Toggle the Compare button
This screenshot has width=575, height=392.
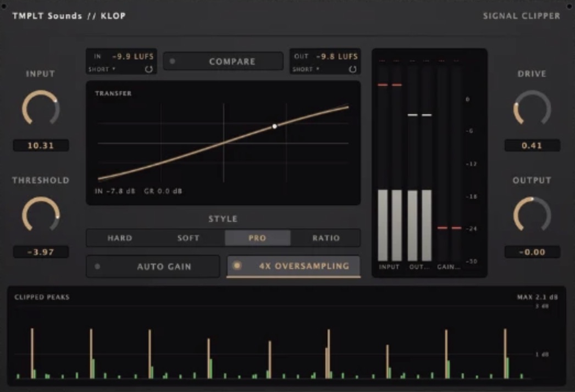pyautogui.click(x=223, y=61)
